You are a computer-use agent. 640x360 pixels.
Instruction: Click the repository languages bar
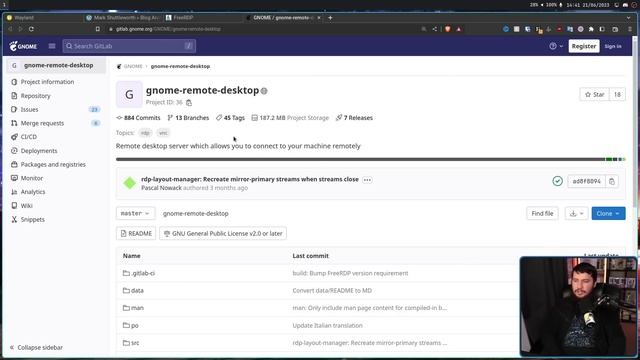pyautogui.click(x=371, y=159)
